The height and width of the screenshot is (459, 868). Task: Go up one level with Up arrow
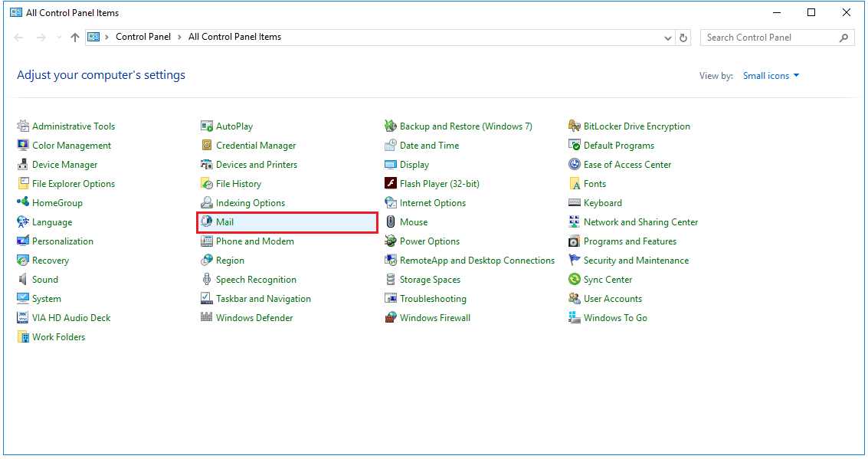pos(75,38)
